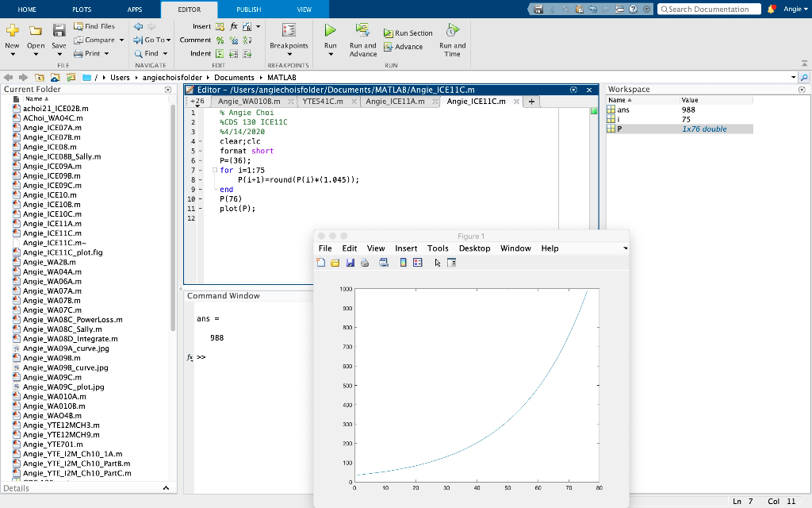Screen dimensions: 812x508
Task: Select variable P in the Workspace
Action: click(618, 129)
